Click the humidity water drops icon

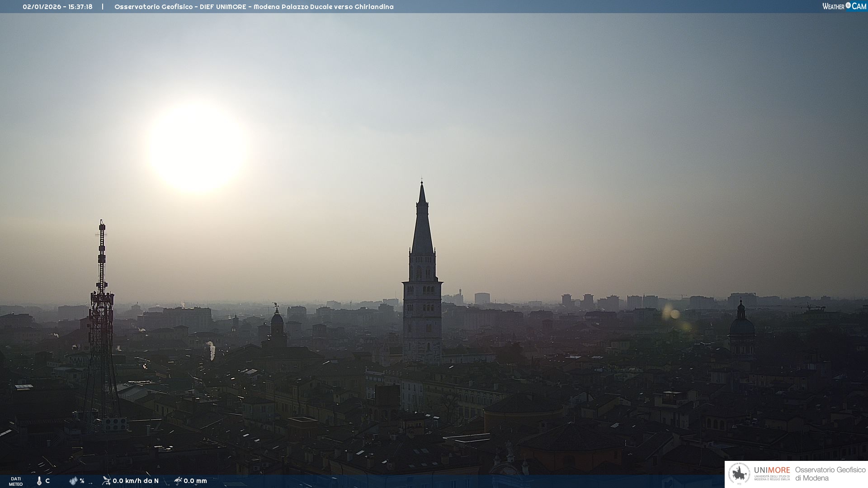pos(73,481)
